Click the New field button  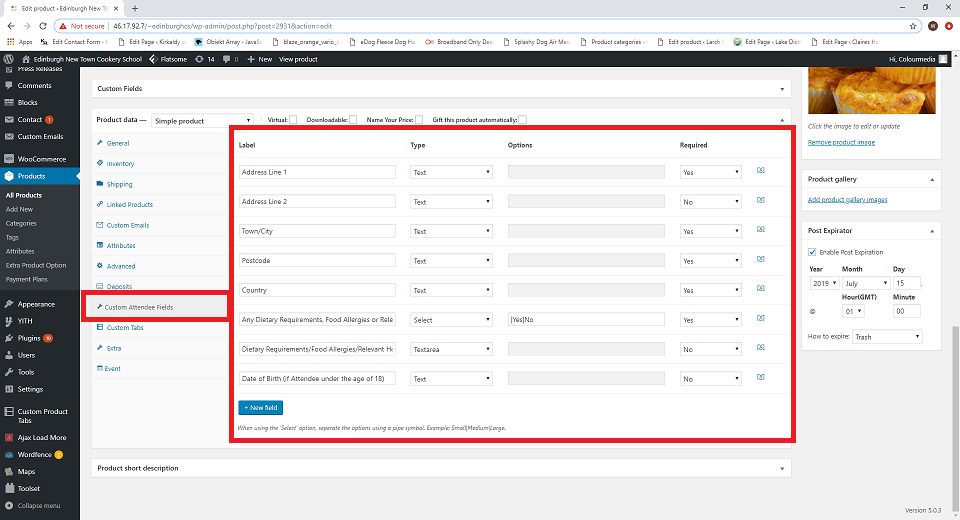[262, 407]
